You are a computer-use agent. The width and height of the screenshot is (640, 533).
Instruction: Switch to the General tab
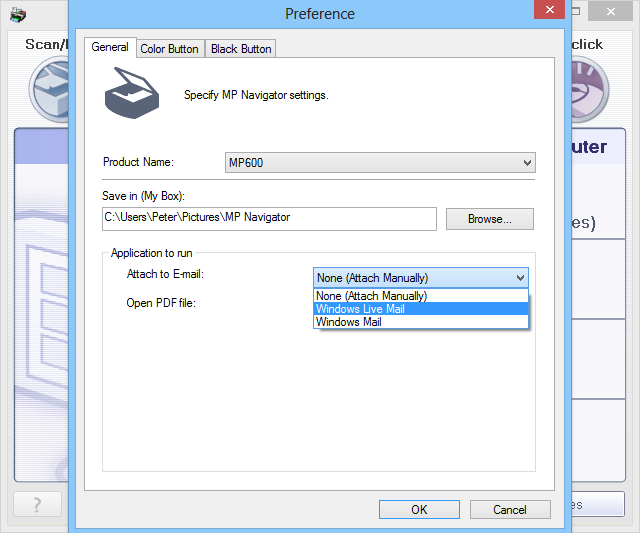110,47
